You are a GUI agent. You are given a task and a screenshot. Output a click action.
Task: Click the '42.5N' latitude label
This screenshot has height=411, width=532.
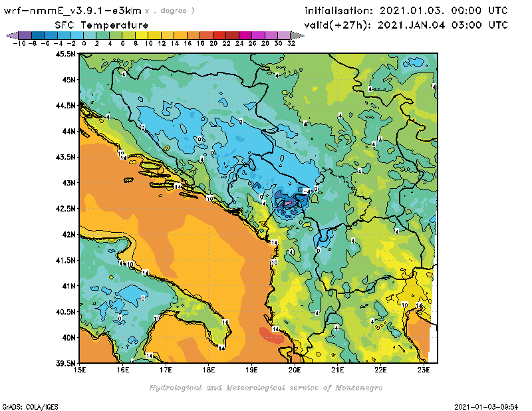click(x=65, y=209)
